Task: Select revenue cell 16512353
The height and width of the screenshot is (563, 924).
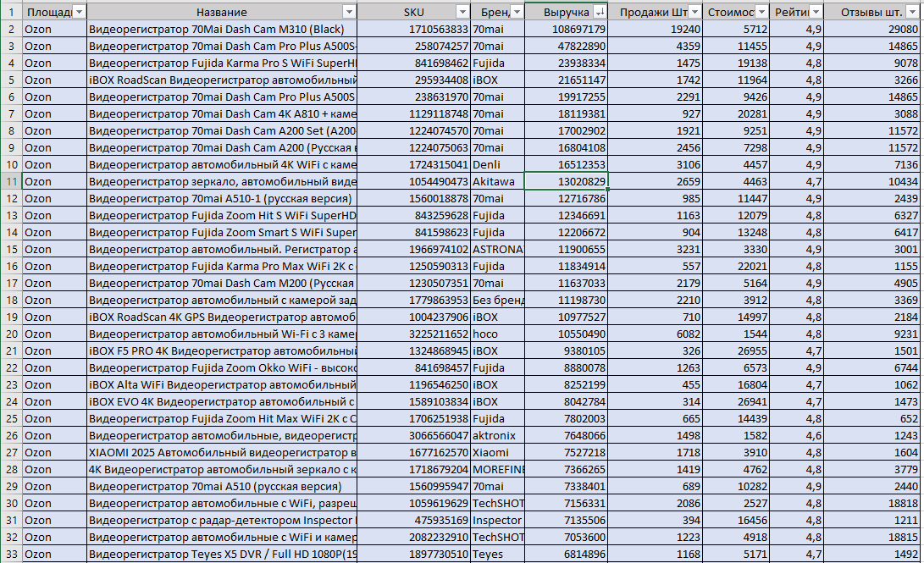Action: pos(566,164)
